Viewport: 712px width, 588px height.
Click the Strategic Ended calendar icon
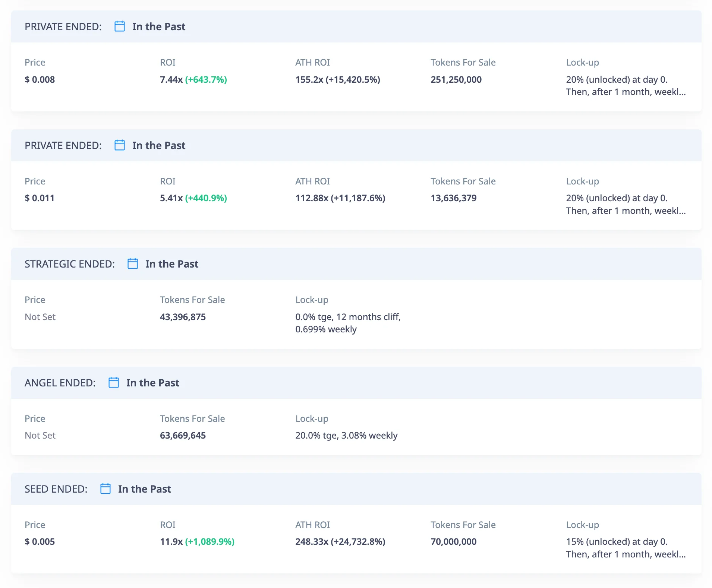pyautogui.click(x=133, y=264)
